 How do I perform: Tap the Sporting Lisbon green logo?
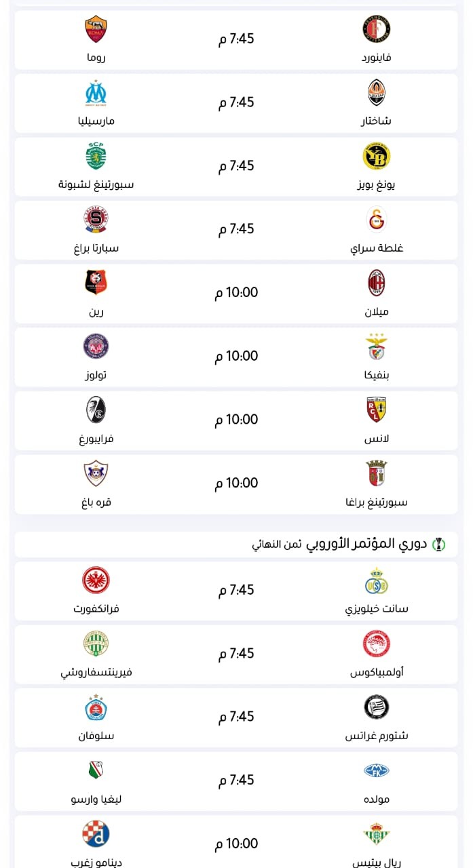click(x=96, y=157)
